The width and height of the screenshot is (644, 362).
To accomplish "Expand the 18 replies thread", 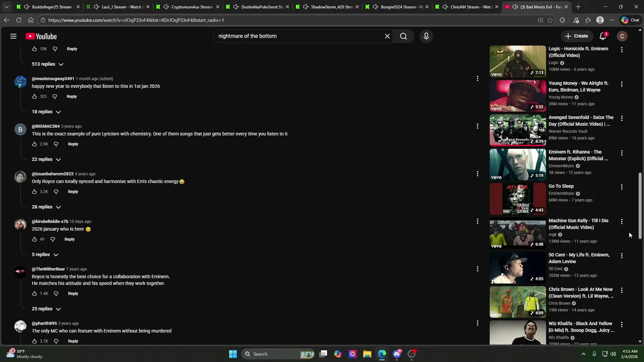I will pos(46,112).
